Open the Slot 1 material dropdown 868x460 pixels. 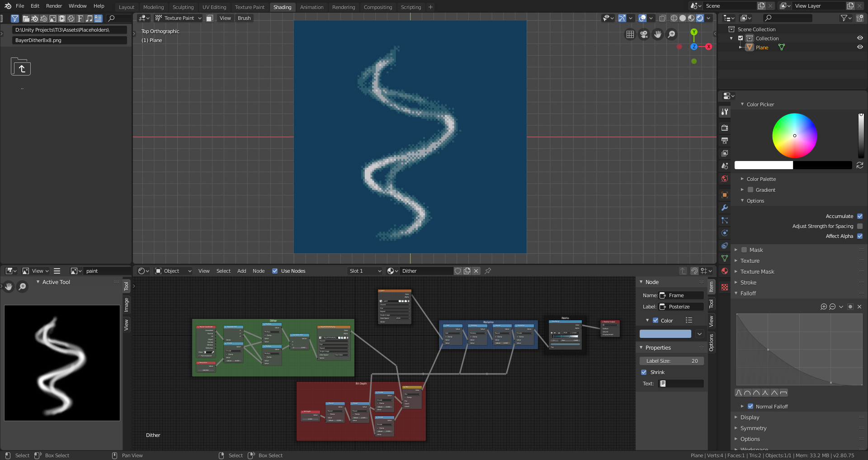coord(365,271)
